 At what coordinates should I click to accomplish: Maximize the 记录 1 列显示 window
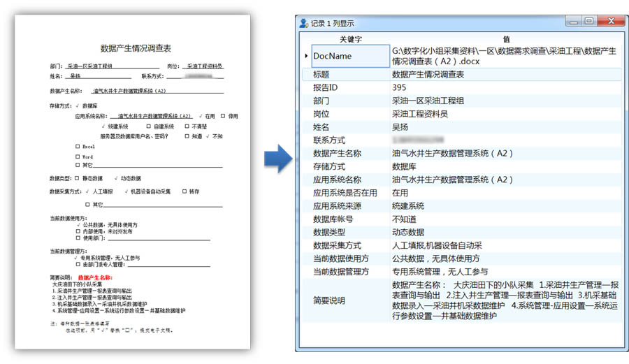[588, 21]
